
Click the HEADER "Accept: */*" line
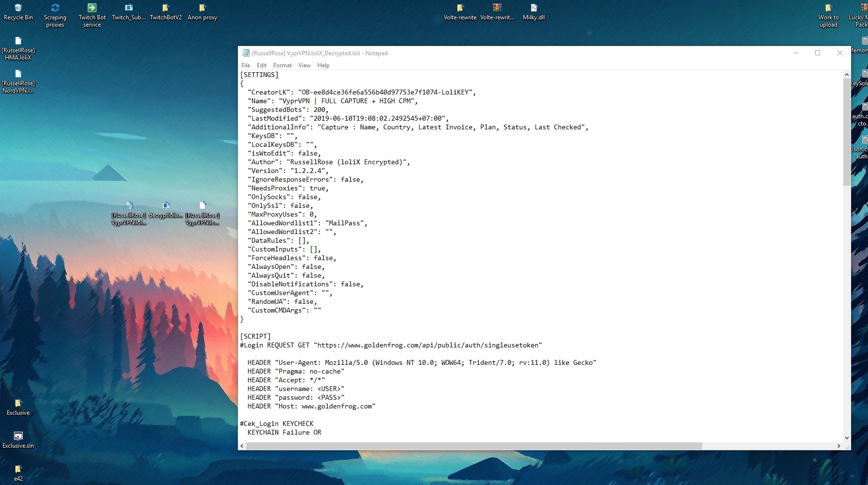[x=286, y=380]
